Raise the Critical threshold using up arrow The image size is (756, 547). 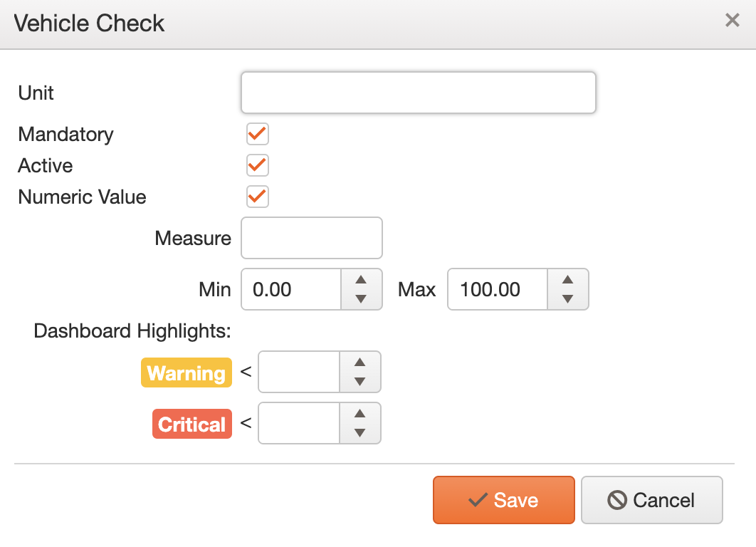tap(359, 413)
